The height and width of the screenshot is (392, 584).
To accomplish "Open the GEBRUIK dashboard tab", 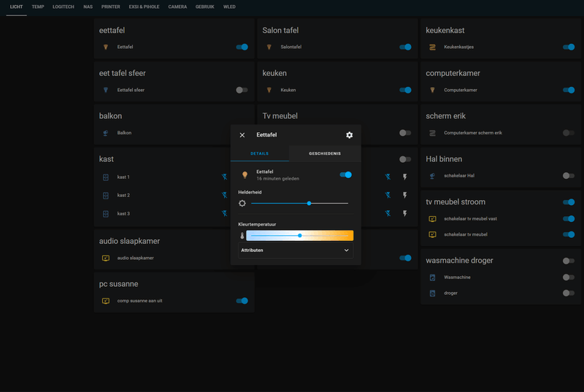I will click(205, 7).
